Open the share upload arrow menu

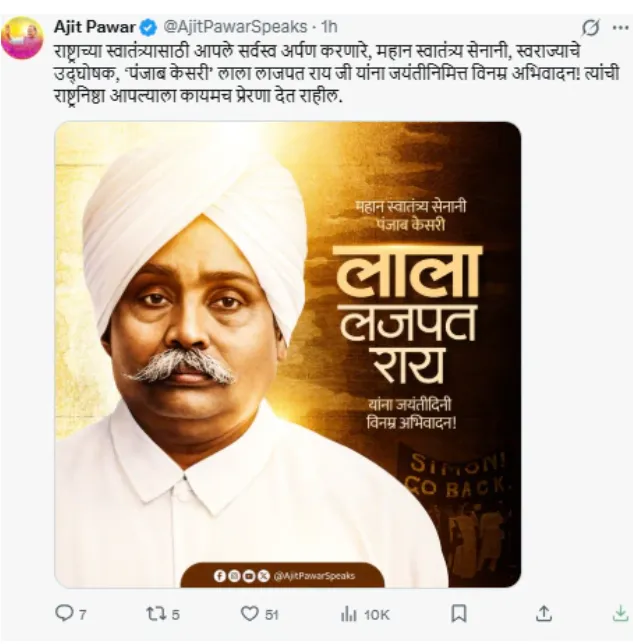544,614
